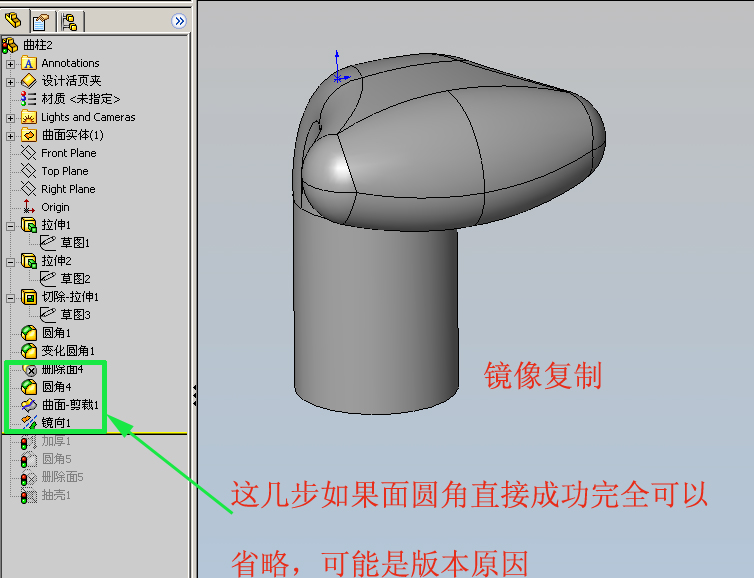The width and height of the screenshot is (754, 578).
Task: Select the 材质 <未指定> entry
Action: tap(80, 99)
